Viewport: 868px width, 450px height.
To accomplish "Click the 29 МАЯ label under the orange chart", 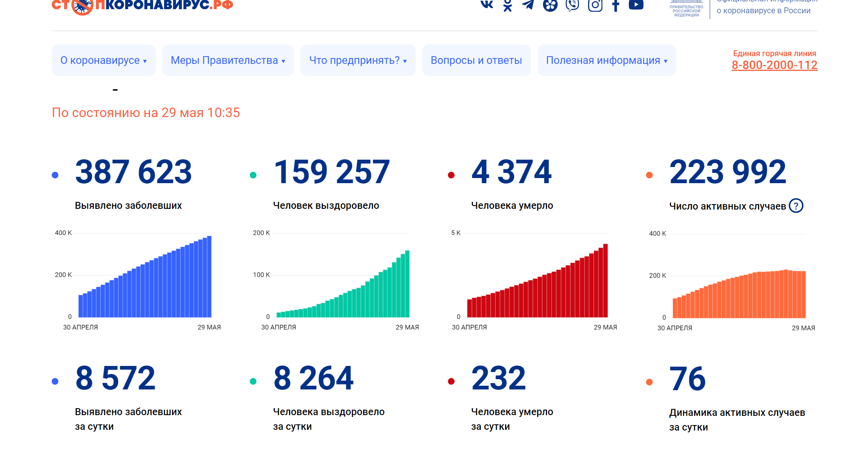I will tap(803, 328).
